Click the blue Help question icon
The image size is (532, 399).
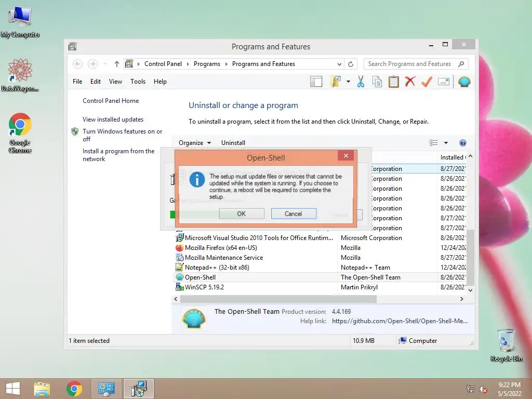pyautogui.click(x=462, y=143)
